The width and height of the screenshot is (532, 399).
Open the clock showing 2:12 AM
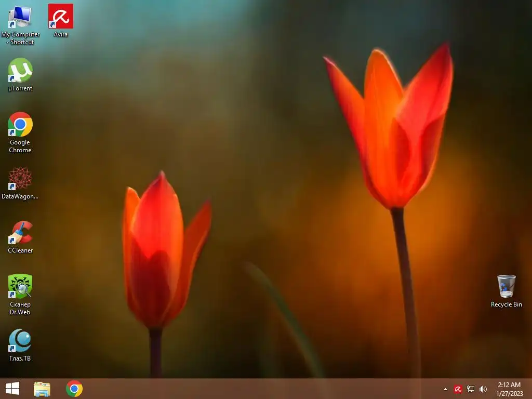(509, 389)
